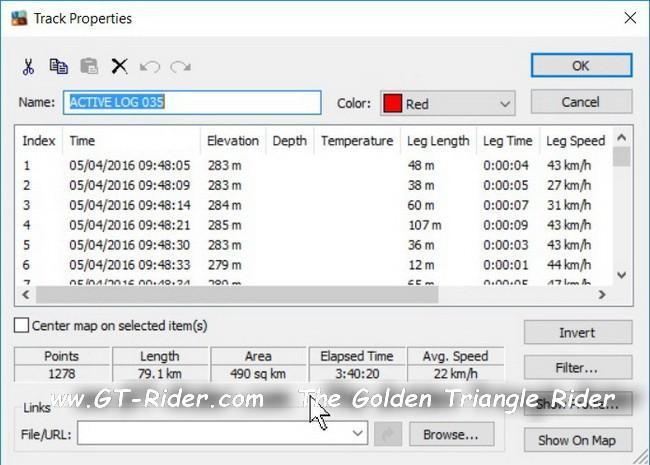650x465 pixels.
Task: Click the Length value 79.1 km
Action: [160, 373]
